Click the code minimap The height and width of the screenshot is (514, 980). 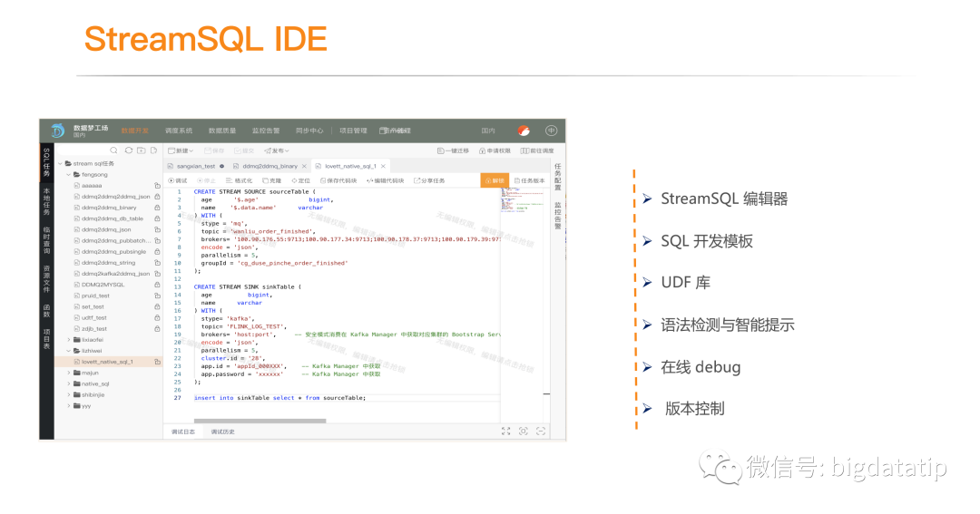click(522, 199)
